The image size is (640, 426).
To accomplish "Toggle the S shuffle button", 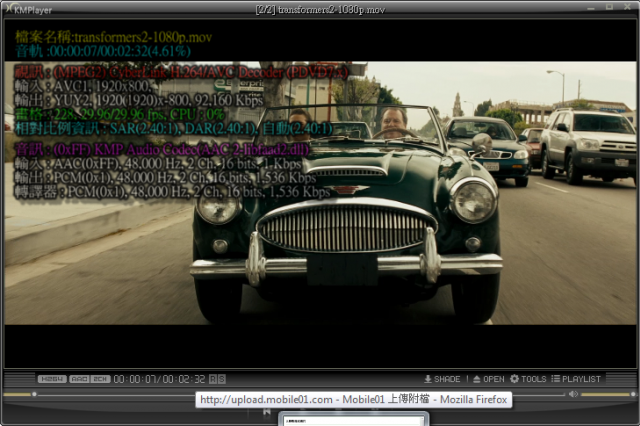I will coord(221,379).
